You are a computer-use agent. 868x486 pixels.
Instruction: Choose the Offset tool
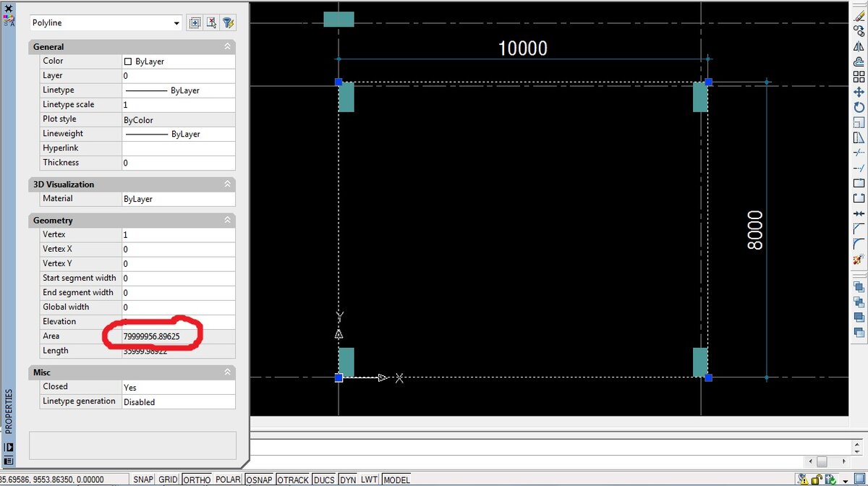tap(859, 61)
